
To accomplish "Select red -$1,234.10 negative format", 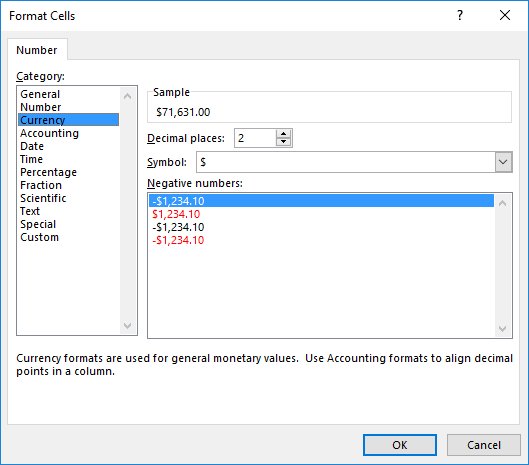I will [x=178, y=240].
